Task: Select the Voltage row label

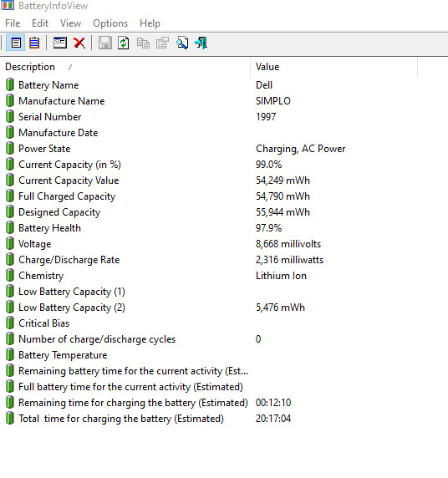Action: 35,244
